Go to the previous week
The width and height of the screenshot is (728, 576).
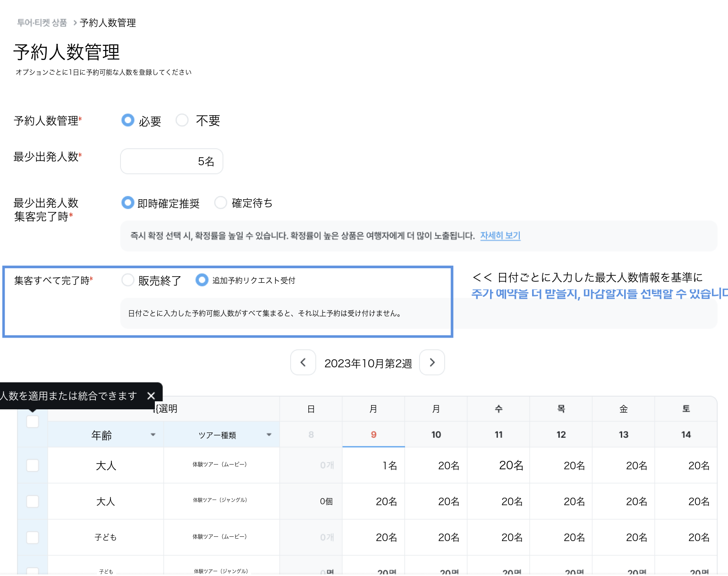(303, 363)
